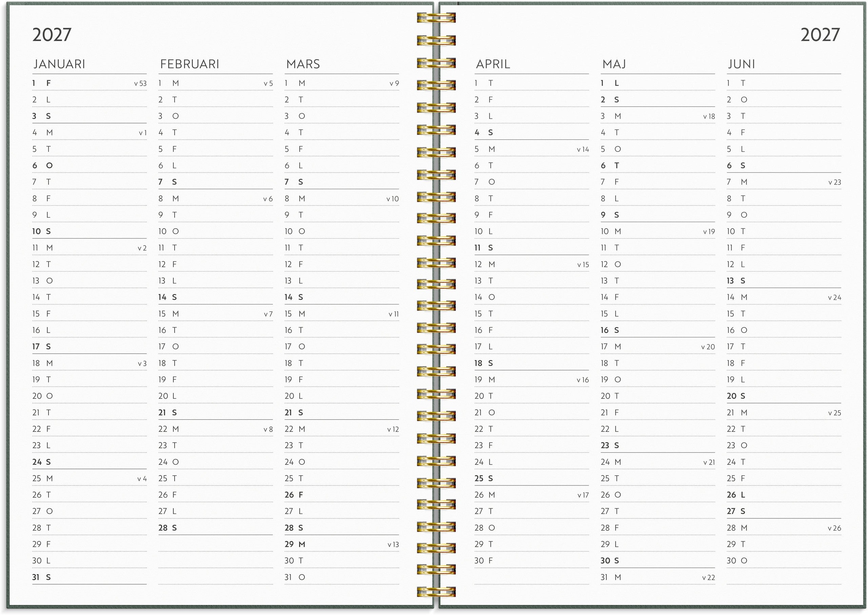This screenshot has width=868, height=615.
Task: Click week label v 3 in Januari
Action: (x=142, y=363)
